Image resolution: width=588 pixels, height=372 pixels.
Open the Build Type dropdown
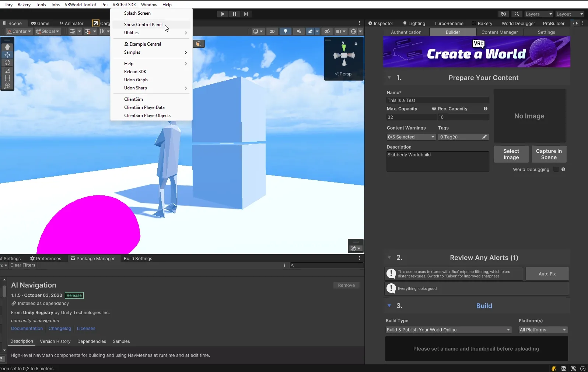point(448,330)
